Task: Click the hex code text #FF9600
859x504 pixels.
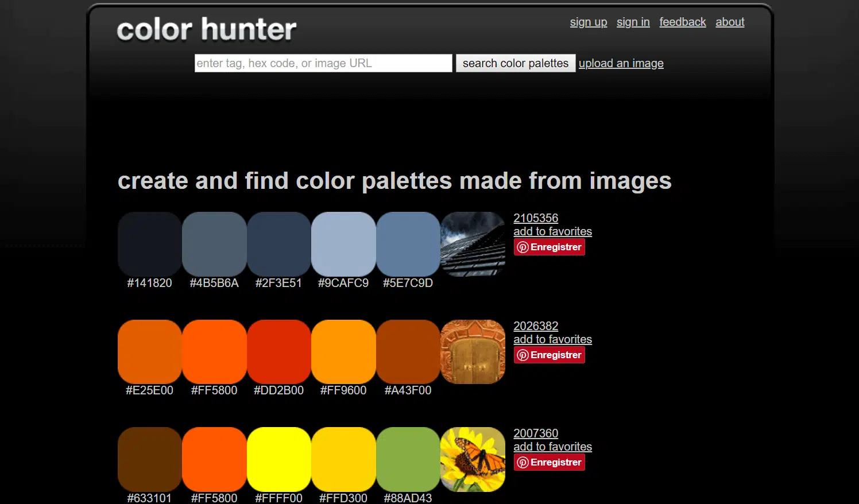Action: tap(343, 390)
